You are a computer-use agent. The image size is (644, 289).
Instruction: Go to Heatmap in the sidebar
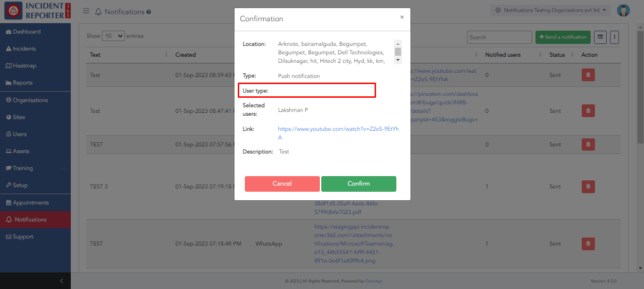24,66
